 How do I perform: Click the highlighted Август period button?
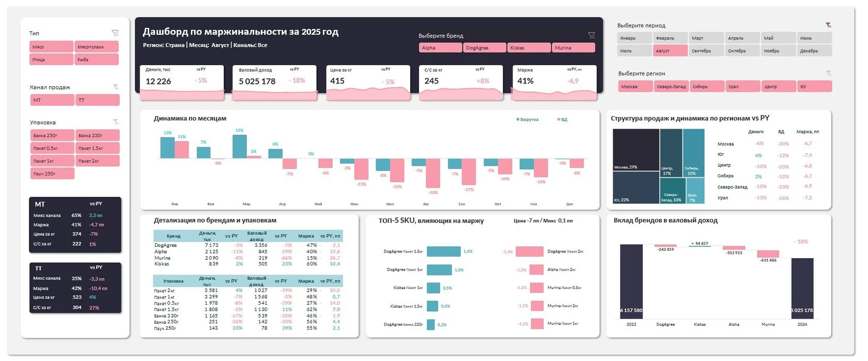tap(671, 51)
